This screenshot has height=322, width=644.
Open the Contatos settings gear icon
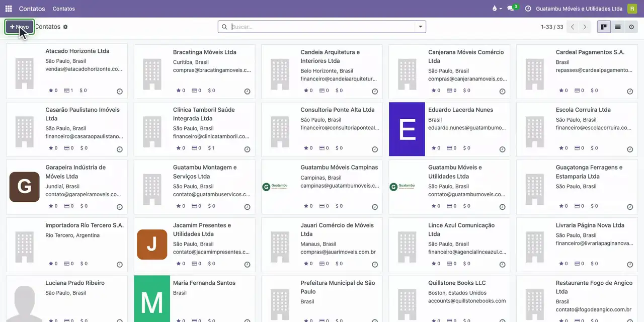point(65,27)
